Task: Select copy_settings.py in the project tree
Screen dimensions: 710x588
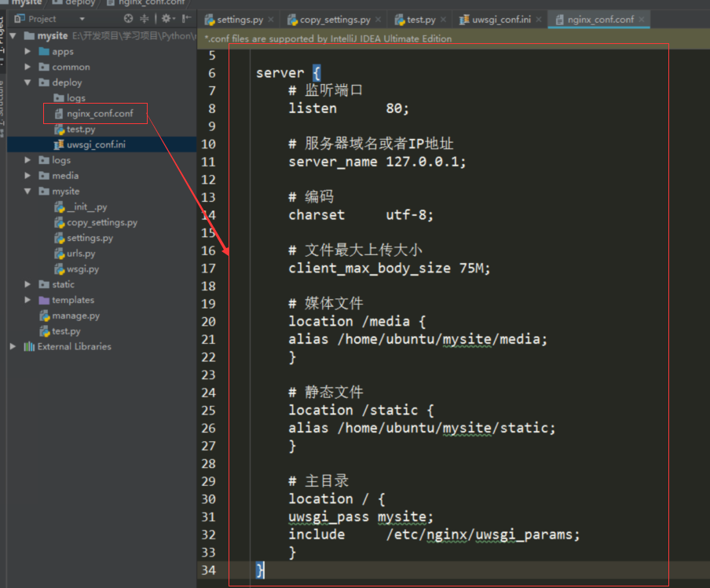Action: coord(102,222)
